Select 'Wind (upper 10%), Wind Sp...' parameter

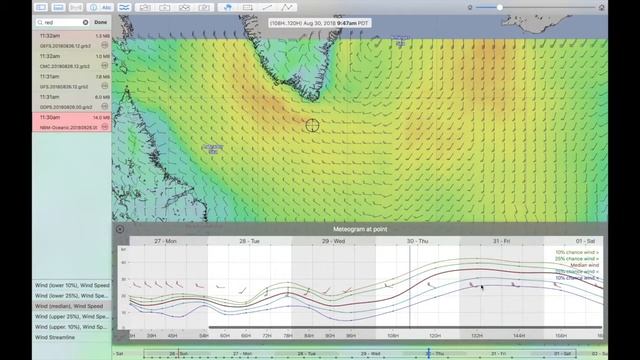pos(72,327)
